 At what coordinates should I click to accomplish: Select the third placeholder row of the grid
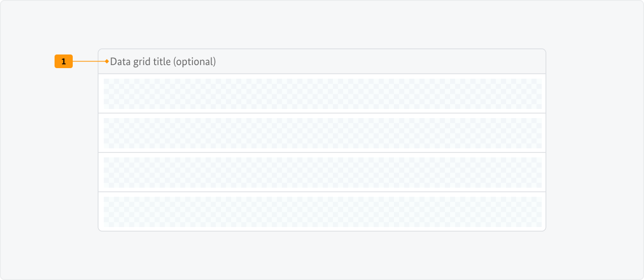[322, 173]
